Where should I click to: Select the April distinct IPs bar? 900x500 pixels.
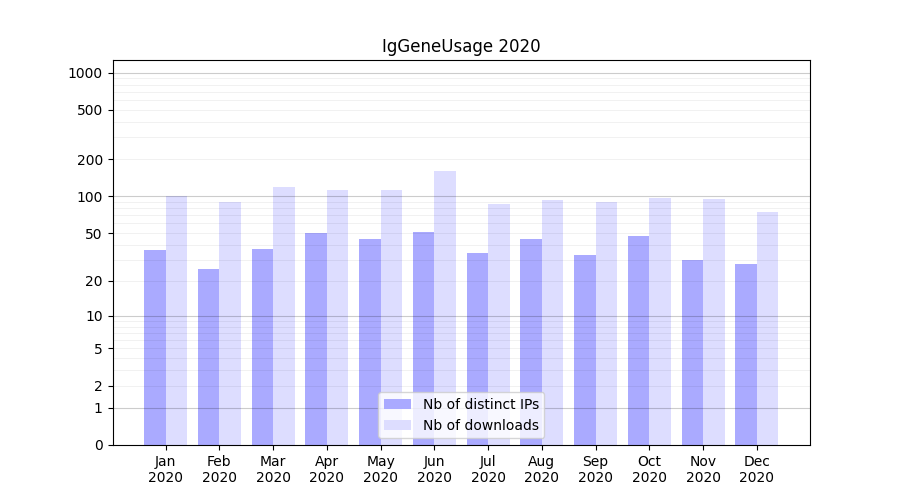tap(316, 338)
